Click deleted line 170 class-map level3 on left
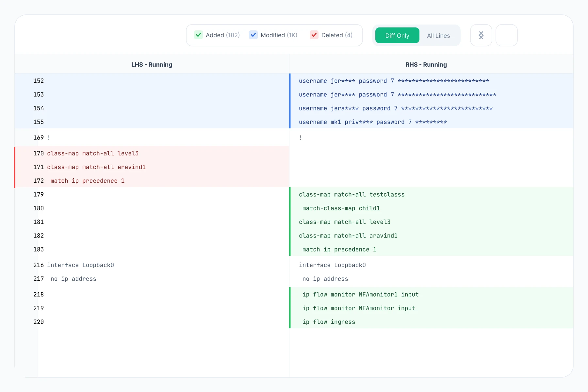This screenshot has height=392, width=588. click(x=93, y=154)
